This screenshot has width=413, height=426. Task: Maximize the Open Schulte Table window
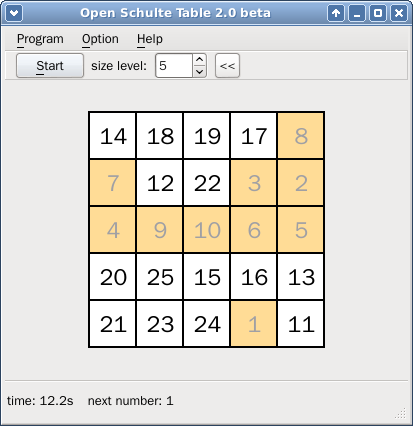click(x=378, y=13)
